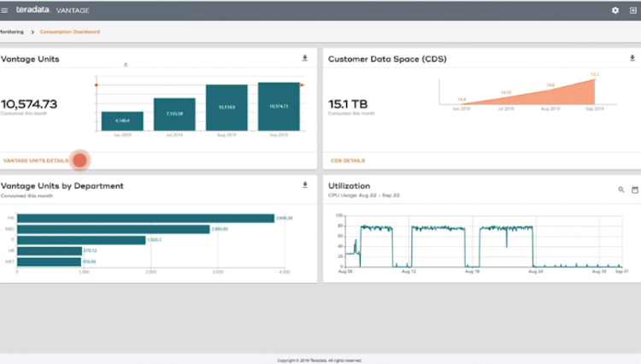Screen dimensions: 641x364
Task: Click the Teradata Vantage logo
Action: coord(52,10)
